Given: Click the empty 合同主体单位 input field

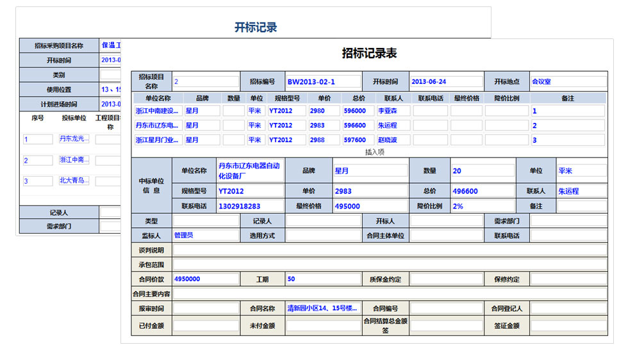Looking at the screenshot, I should [446, 236].
